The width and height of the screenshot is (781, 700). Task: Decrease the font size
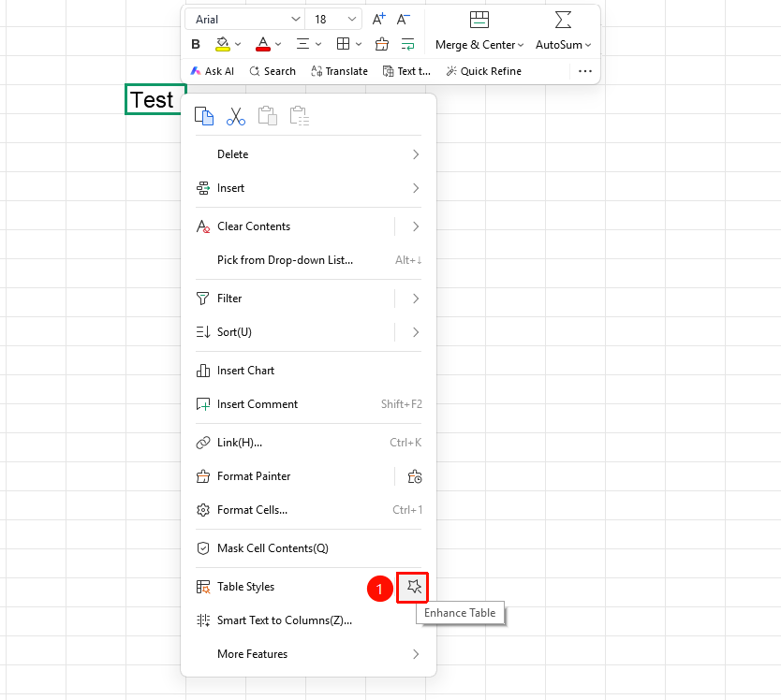pos(403,20)
